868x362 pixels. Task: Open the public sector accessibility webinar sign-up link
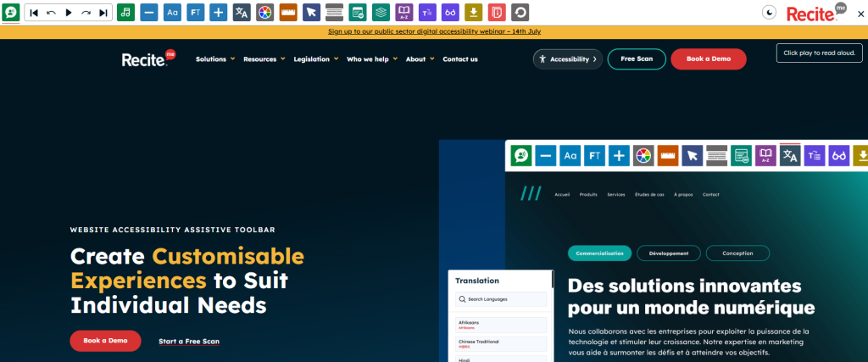point(435,31)
